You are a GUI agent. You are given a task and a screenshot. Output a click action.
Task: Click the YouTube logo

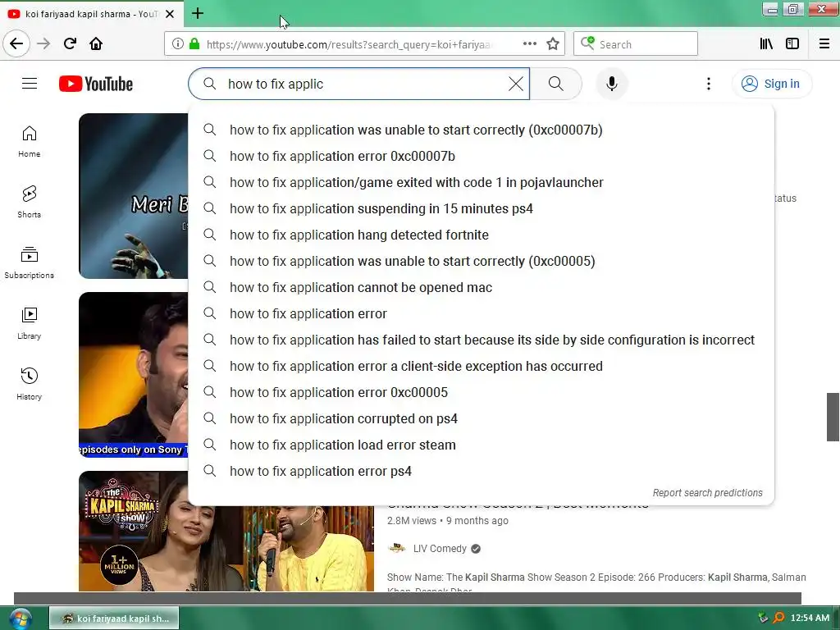click(96, 84)
